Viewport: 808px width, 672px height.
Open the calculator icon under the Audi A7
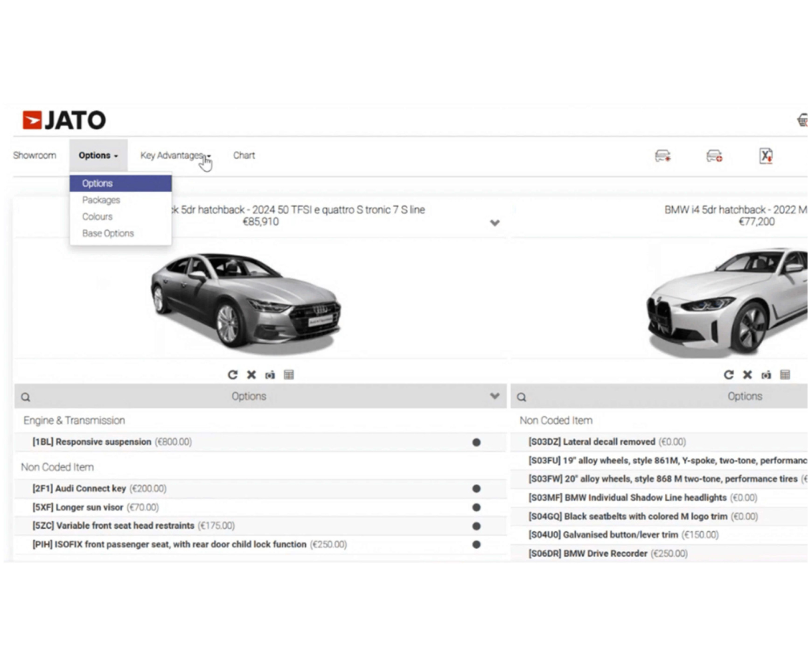click(x=289, y=375)
